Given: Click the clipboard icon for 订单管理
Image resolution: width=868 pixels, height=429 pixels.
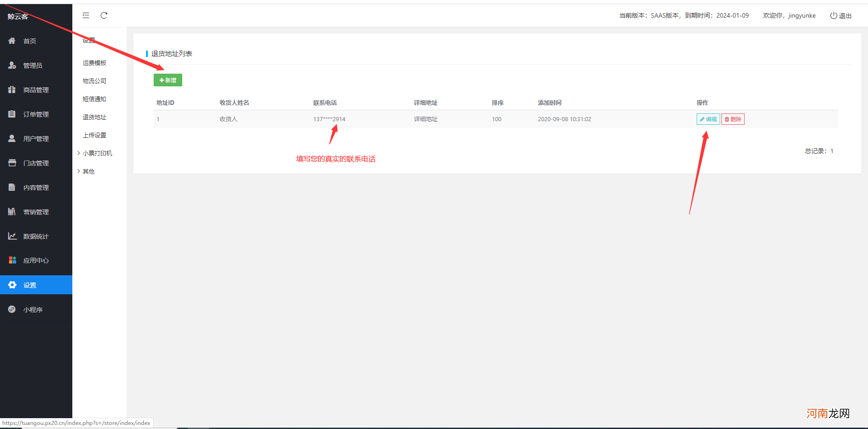Looking at the screenshot, I should [x=12, y=114].
